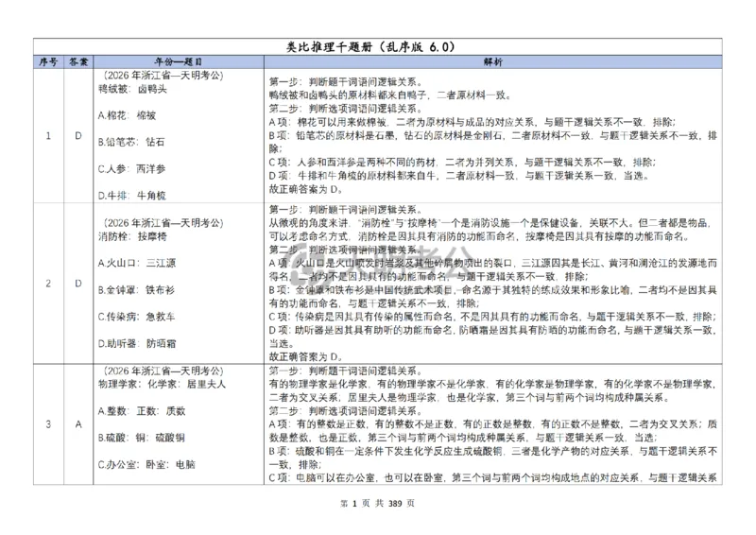Select the sequence number 1 cell
Viewport: 756px width, 535px height.
point(48,136)
